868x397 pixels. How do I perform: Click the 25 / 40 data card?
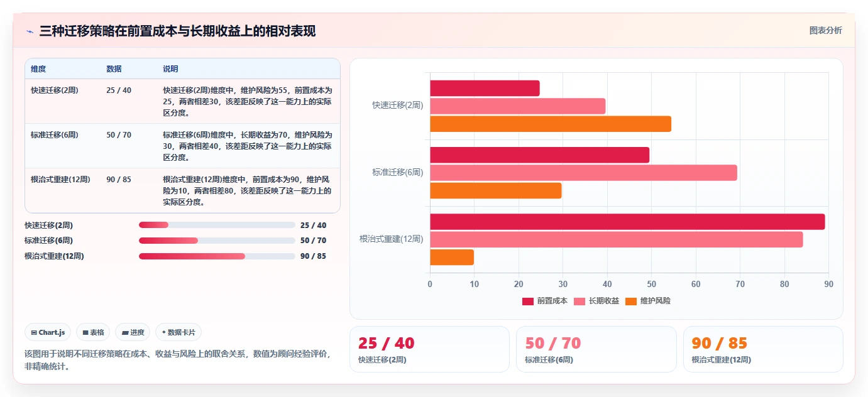(429, 349)
